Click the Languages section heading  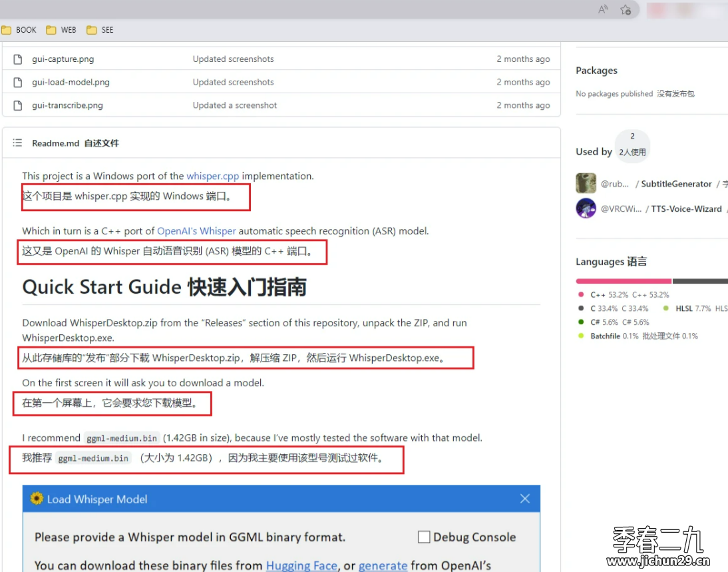coord(611,262)
